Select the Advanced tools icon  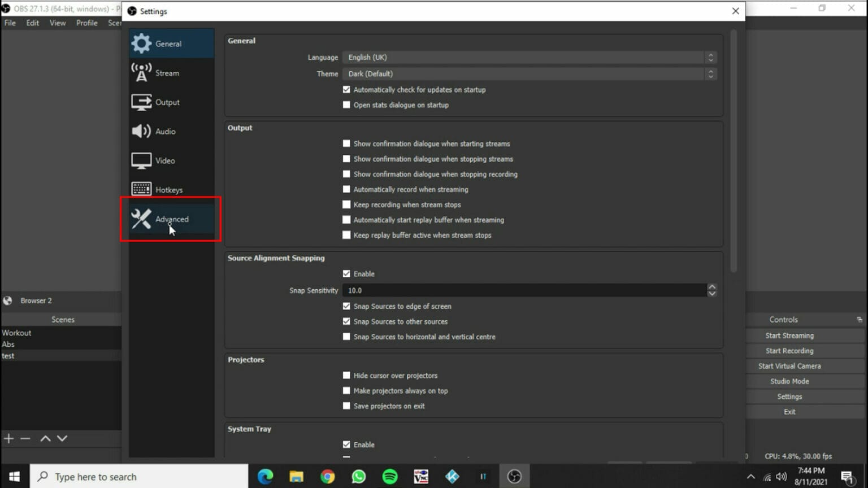coord(141,219)
